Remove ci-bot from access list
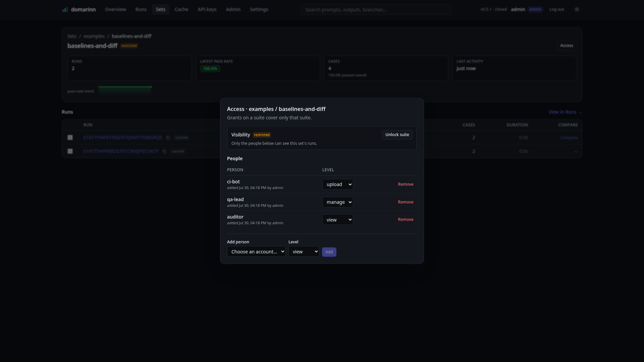Screen dimensions: 644x362 (x=406, y=184)
